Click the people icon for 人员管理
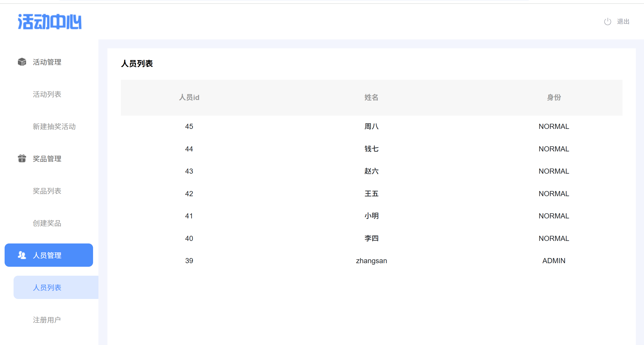644x345 pixels. click(x=22, y=255)
